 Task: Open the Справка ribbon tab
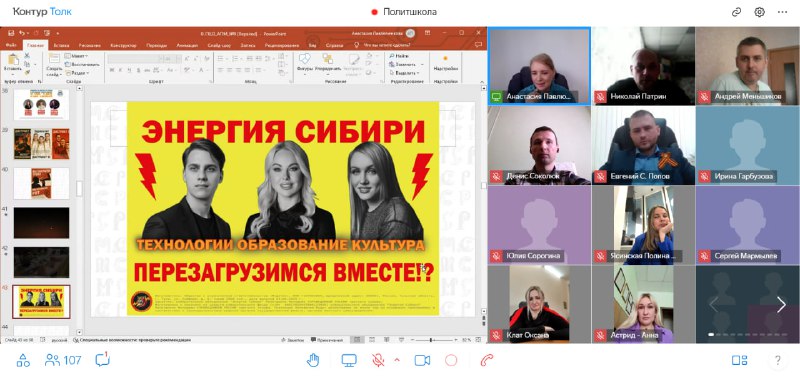pos(334,45)
